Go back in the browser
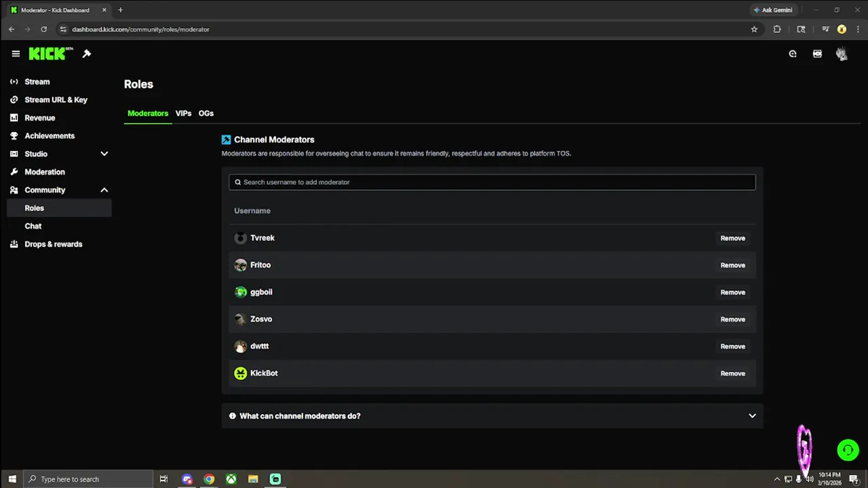 pyautogui.click(x=12, y=29)
